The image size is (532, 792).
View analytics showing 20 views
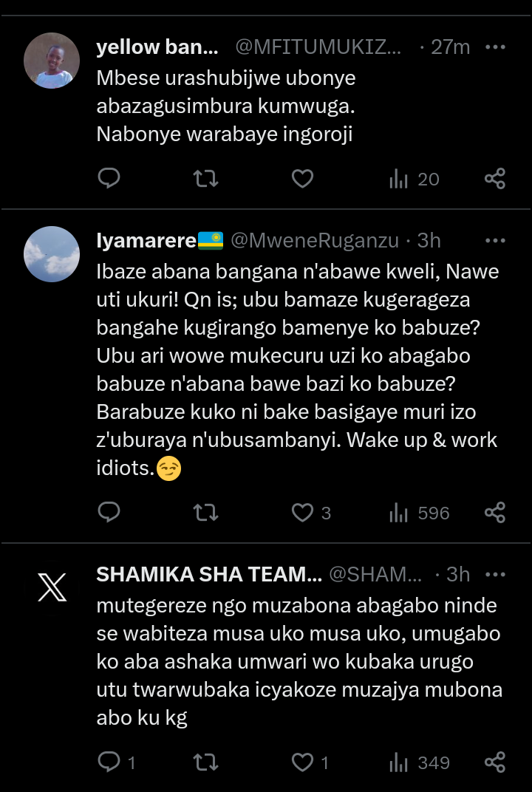pyautogui.click(x=414, y=178)
